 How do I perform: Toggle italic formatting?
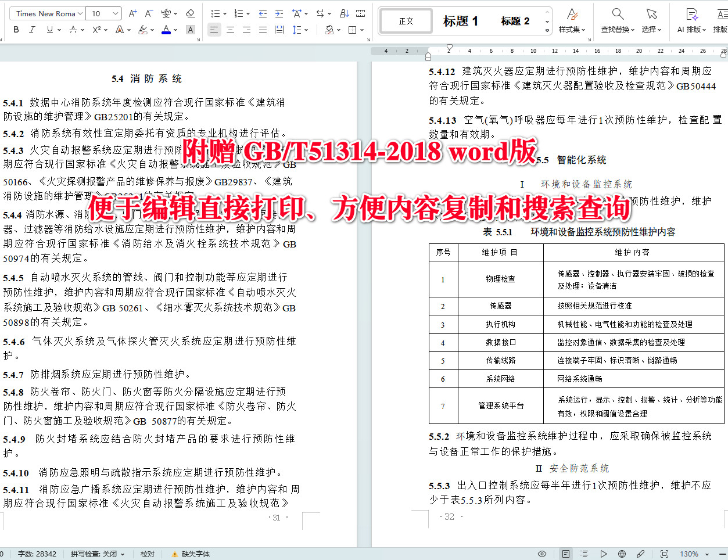tap(32, 30)
